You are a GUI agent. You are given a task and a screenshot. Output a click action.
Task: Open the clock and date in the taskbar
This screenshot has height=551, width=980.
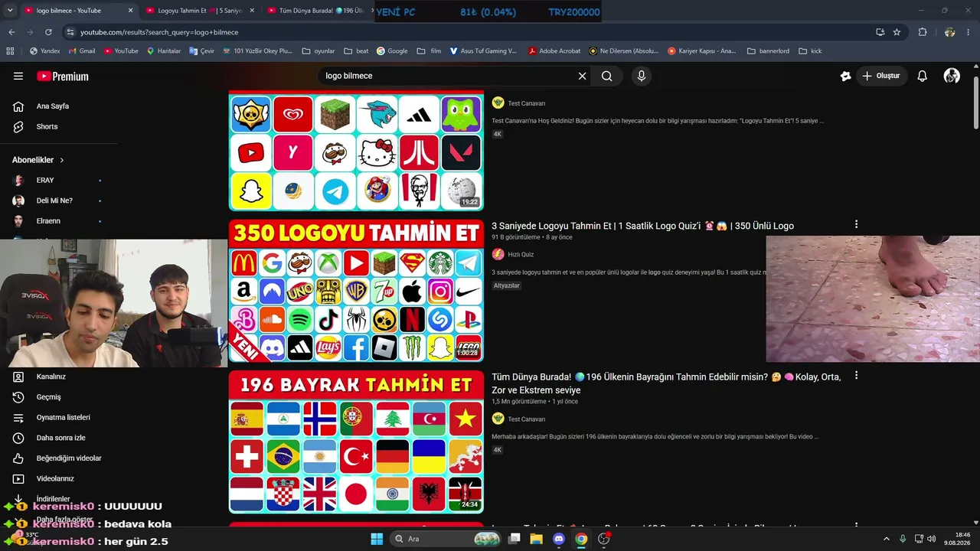(957, 539)
